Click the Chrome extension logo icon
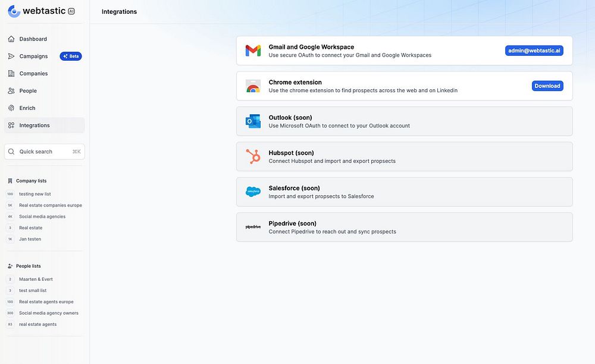The height and width of the screenshot is (364, 595). pos(253,86)
